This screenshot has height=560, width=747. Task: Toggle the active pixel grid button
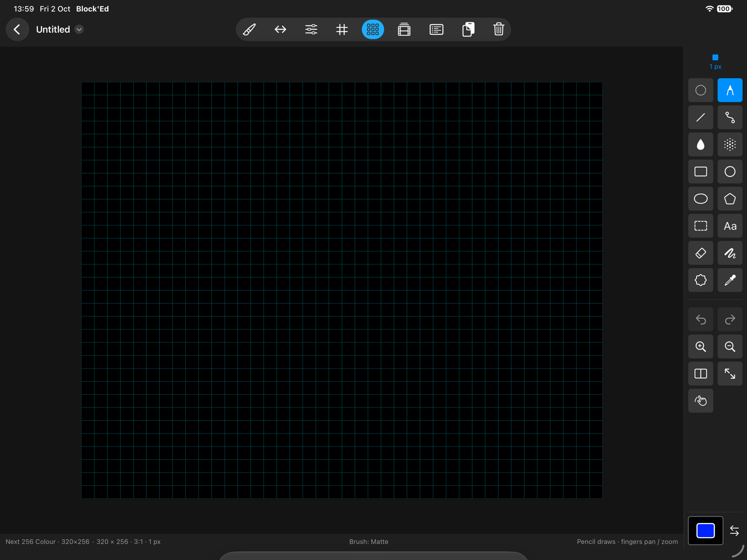[373, 29]
